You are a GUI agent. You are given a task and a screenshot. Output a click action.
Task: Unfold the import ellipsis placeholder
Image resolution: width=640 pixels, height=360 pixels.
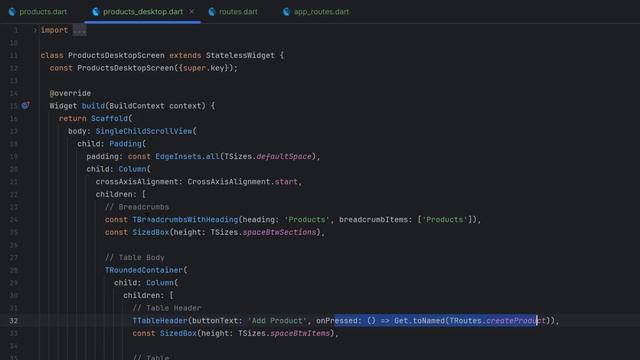pos(80,30)
